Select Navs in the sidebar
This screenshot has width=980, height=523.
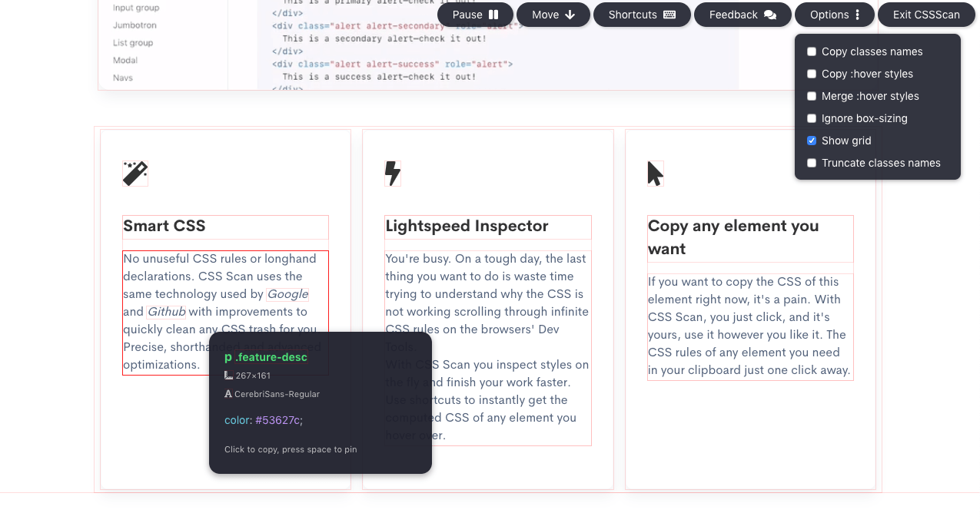[x=123, y=78]
